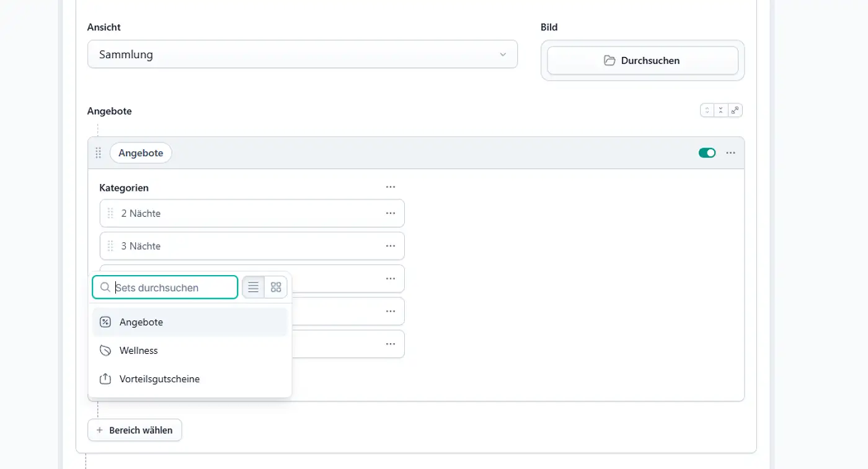Open options menu for 3 Nächte
This screenshot has width=868, height=469.
tap(390, 246)
